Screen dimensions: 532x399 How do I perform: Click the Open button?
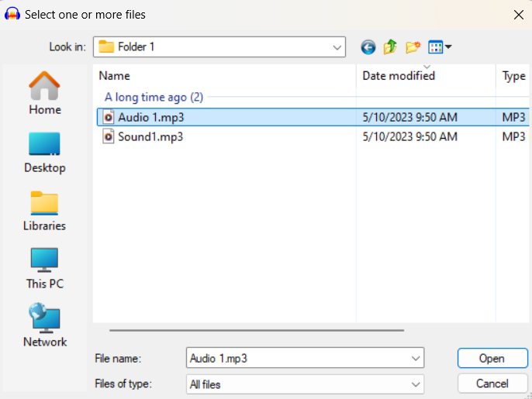click(x=492, y=358)
